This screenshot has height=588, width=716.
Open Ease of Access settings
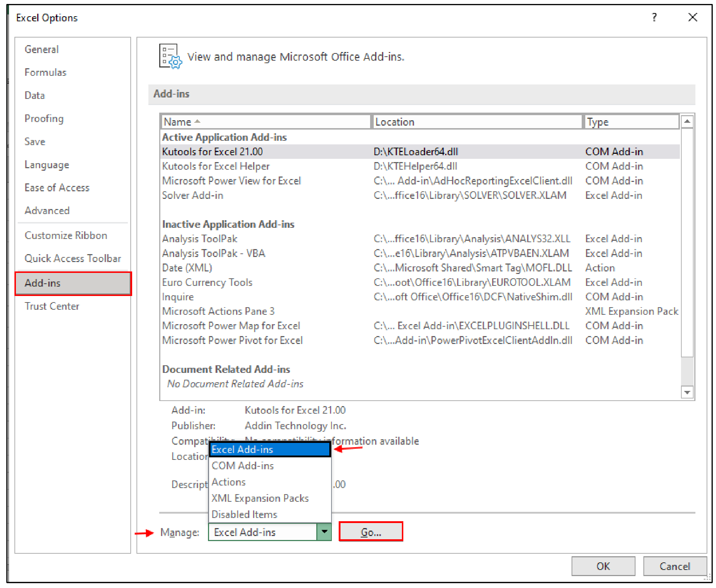[57, 188]
